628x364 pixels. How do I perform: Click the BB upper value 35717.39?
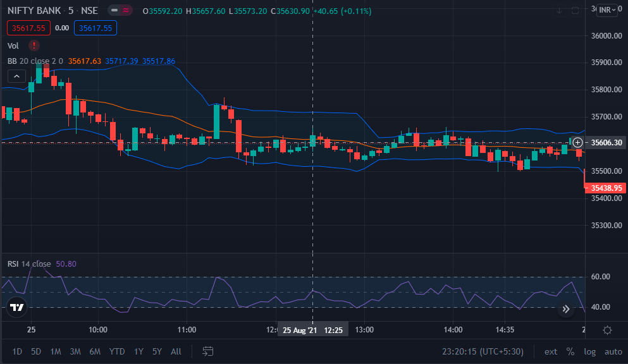(122, 61)
